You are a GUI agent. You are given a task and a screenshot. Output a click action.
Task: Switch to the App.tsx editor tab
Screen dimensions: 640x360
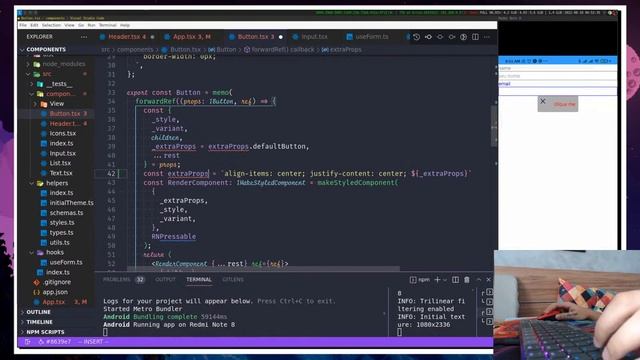click(192, 37)
